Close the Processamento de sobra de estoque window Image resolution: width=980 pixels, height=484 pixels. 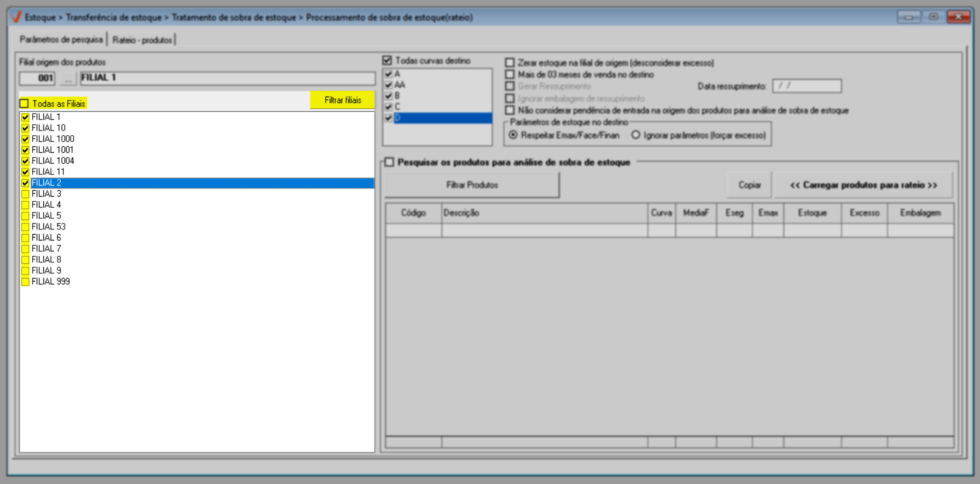coord(958,17)
